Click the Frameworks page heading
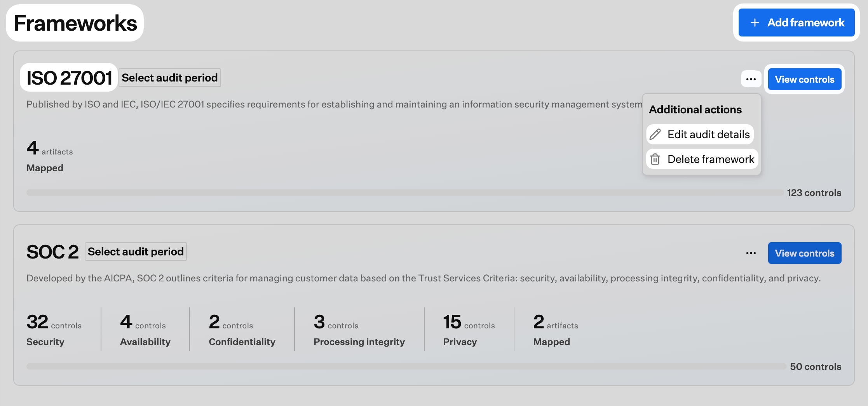The image size is (868, 406). point(75,23)
